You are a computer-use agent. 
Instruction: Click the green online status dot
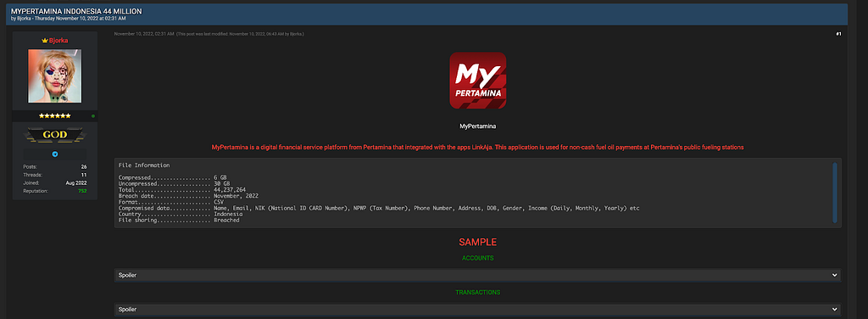tap(92, 115)
